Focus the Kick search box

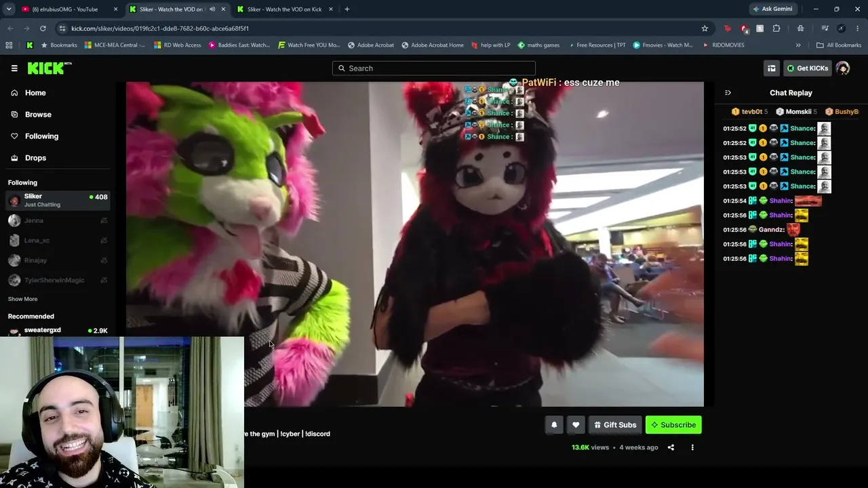(x=434, y=68)
